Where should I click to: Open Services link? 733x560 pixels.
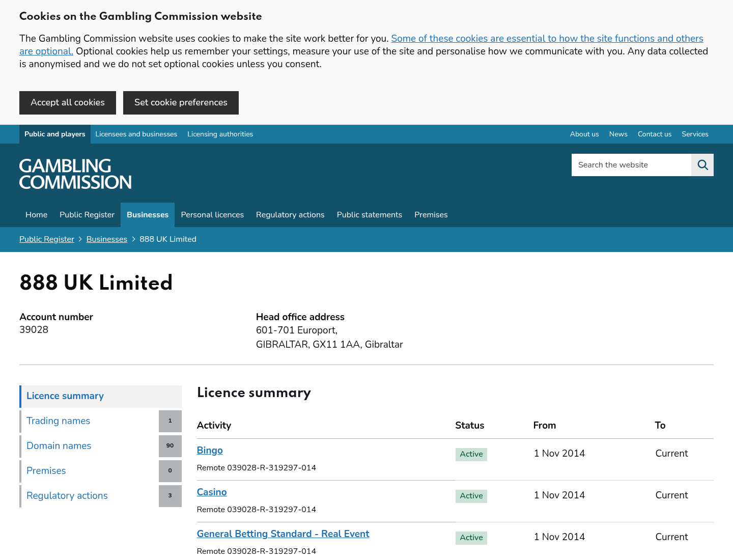pyautogui.click(x=695, y=134)
